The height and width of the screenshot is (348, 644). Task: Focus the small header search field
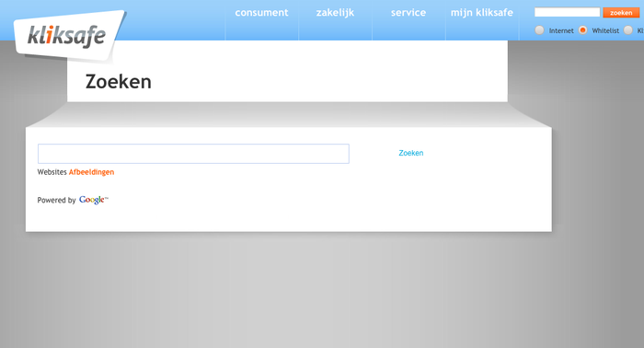[x=568, y=12]
